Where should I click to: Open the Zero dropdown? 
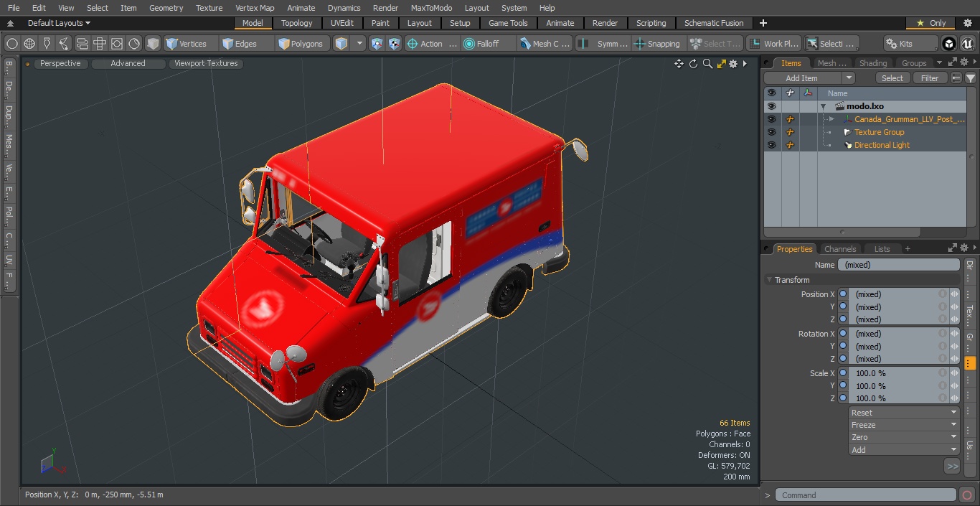pyautogui.click(x=904, y=437)
